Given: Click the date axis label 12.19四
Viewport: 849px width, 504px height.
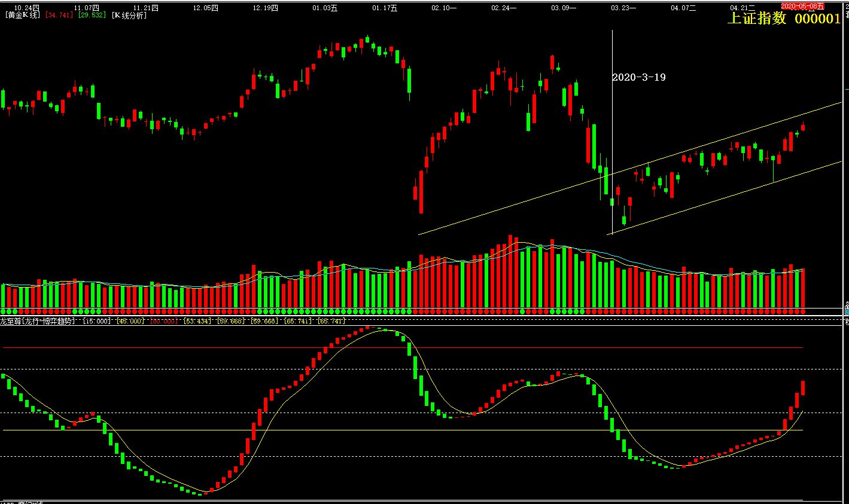Looking at the screenshot, I should click(266, 8).
